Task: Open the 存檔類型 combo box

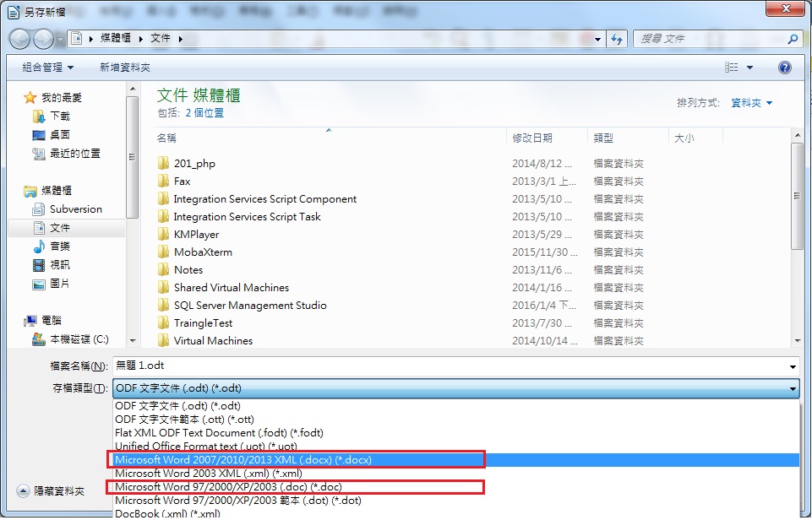Action: pyautogui.click(x=455, y=388)
